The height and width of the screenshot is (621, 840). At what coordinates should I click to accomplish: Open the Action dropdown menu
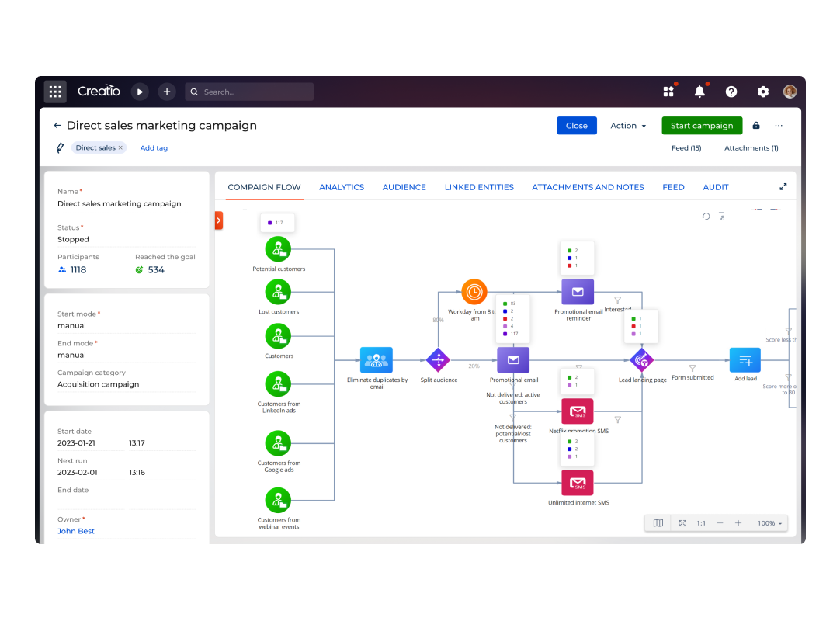coord(628,125)
